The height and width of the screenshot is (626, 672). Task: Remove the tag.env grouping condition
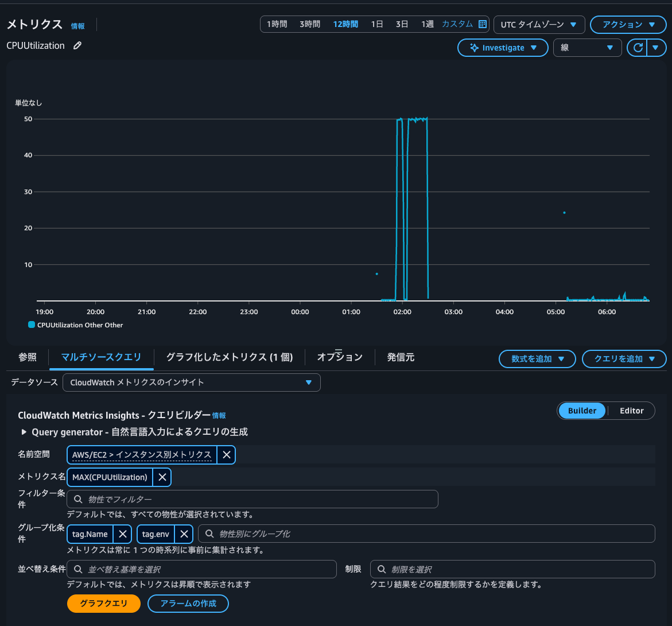[184, 534]
